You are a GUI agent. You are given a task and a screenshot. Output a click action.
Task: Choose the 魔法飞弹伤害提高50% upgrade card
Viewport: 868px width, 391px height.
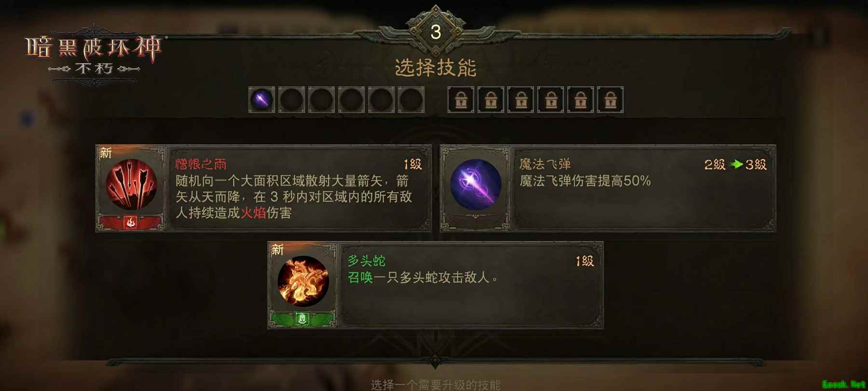coord(608,188)
